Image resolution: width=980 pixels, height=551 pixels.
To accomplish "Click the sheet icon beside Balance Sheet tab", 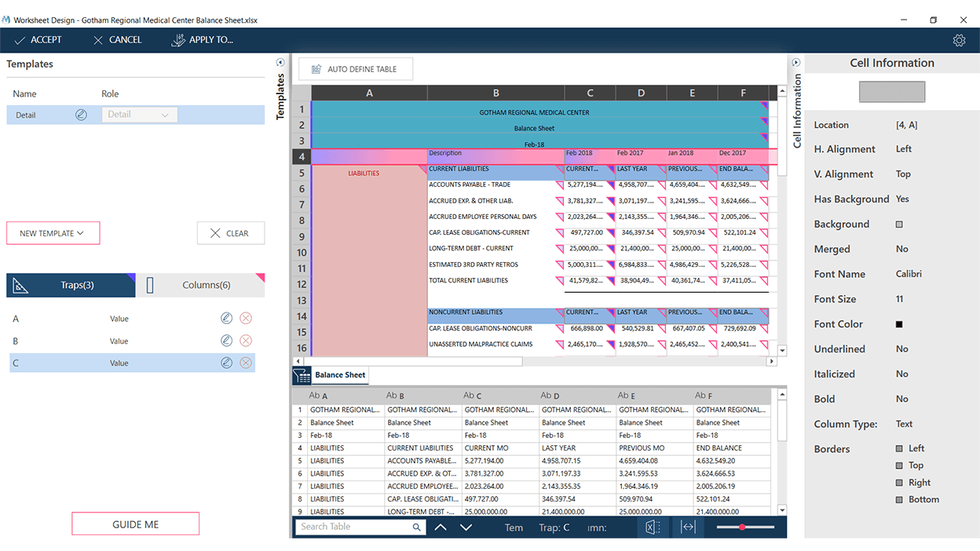I will (302, 375).
